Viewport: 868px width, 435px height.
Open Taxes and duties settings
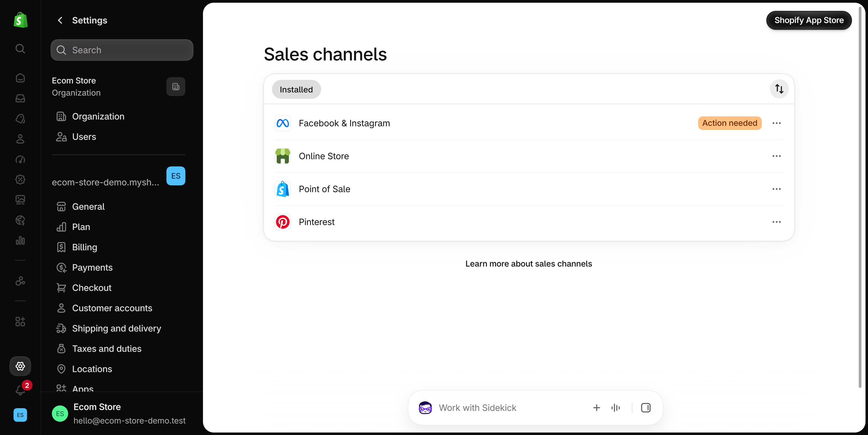(x=118, y=349)
